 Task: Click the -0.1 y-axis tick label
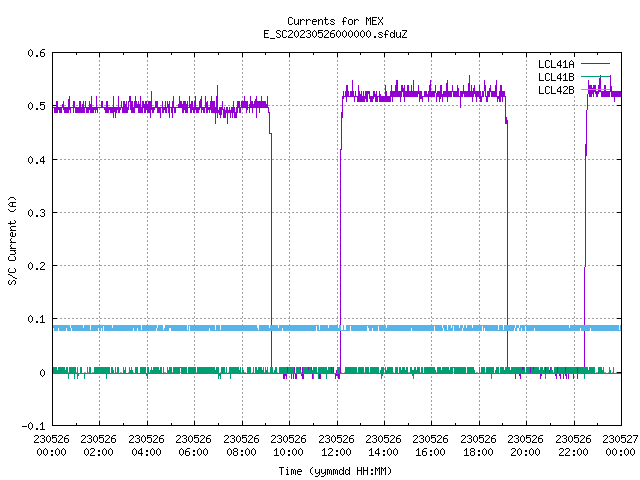pos(33,426)
